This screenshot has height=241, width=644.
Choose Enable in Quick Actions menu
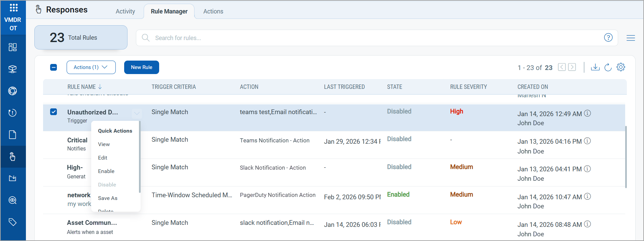click(x=106, y=171)
